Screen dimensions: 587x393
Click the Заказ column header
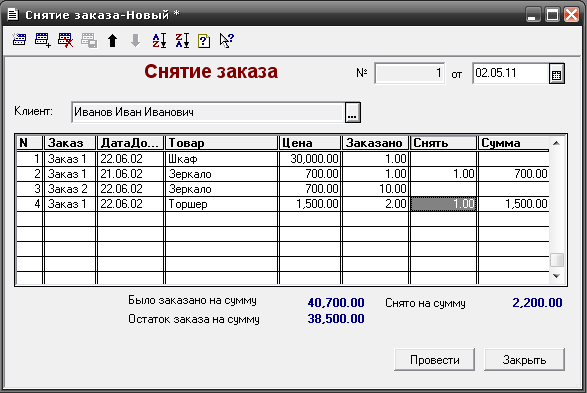[70, 143]
